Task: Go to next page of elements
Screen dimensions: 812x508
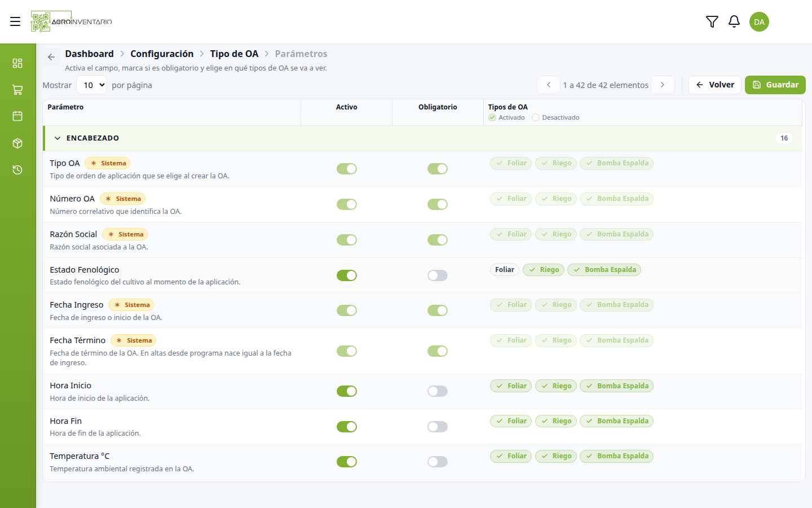Action: click(x=663, y=85)
